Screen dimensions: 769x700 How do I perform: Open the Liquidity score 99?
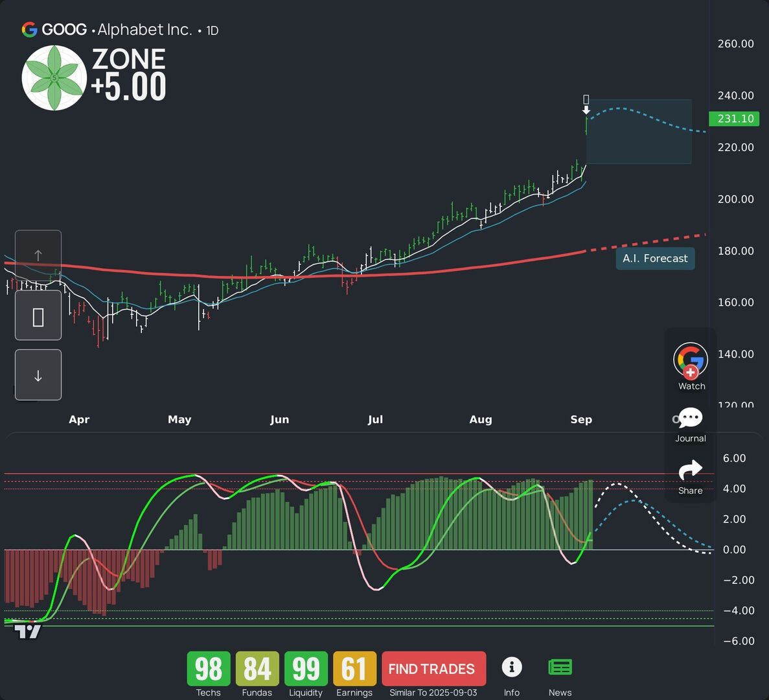coord(306,669)
